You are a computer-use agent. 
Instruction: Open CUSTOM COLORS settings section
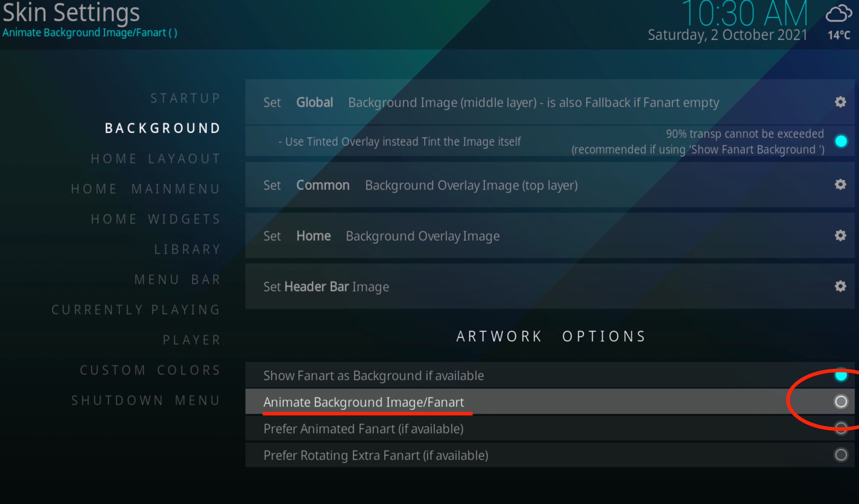click(150, 370)
